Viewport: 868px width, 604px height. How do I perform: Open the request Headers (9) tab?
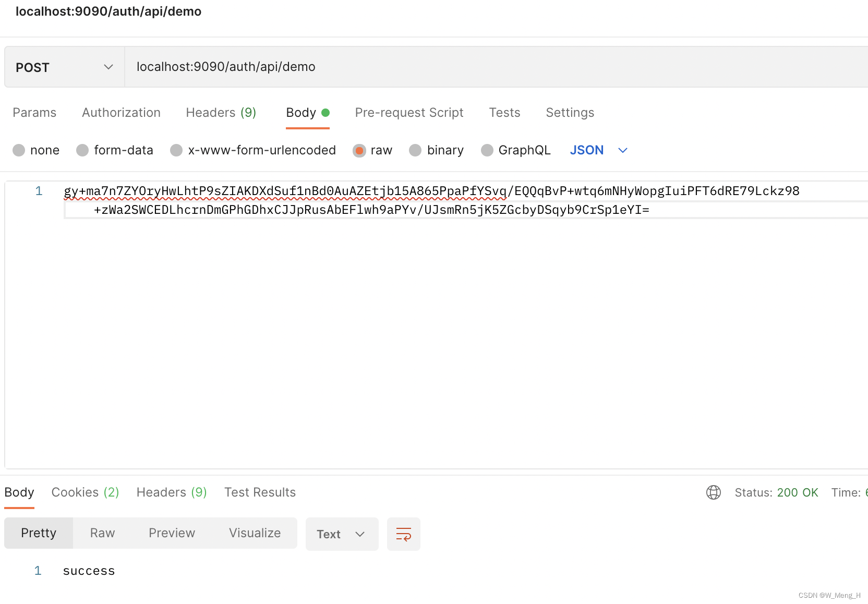click(221, 113)
